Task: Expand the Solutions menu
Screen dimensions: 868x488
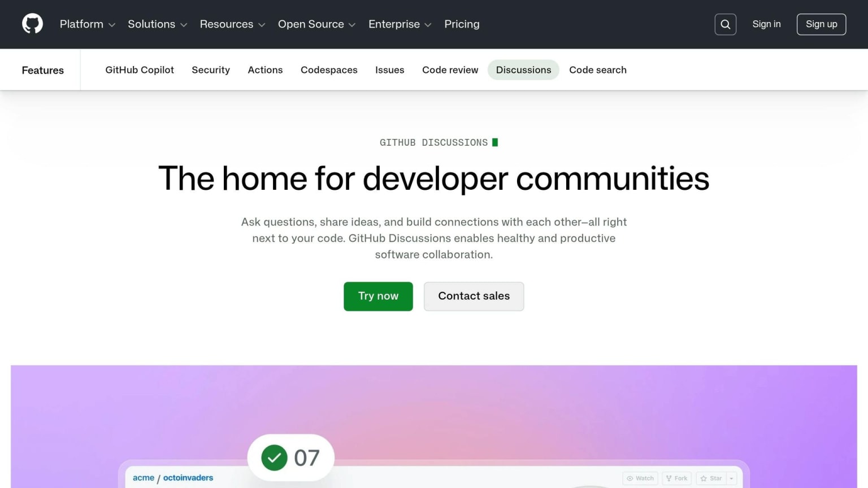Action: 157,24
